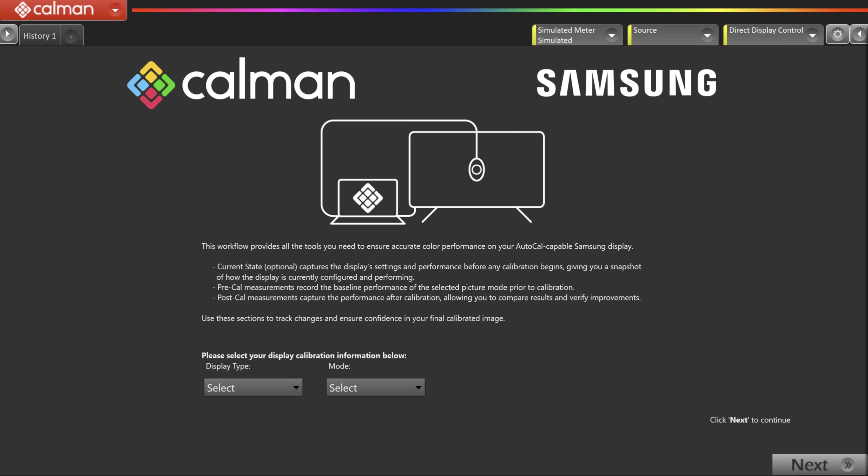Click the large Calman diamond logo
This screenshot has width=868, height=476.
point(151,85)
